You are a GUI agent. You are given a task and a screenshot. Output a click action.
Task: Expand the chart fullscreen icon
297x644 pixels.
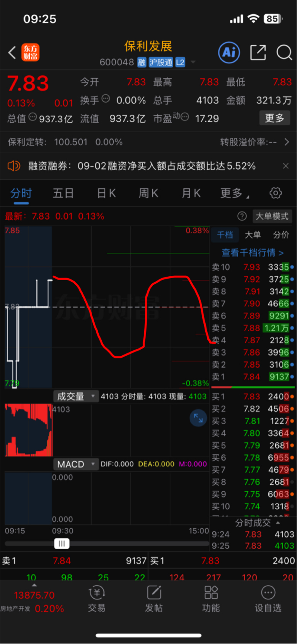pos(198,418)
